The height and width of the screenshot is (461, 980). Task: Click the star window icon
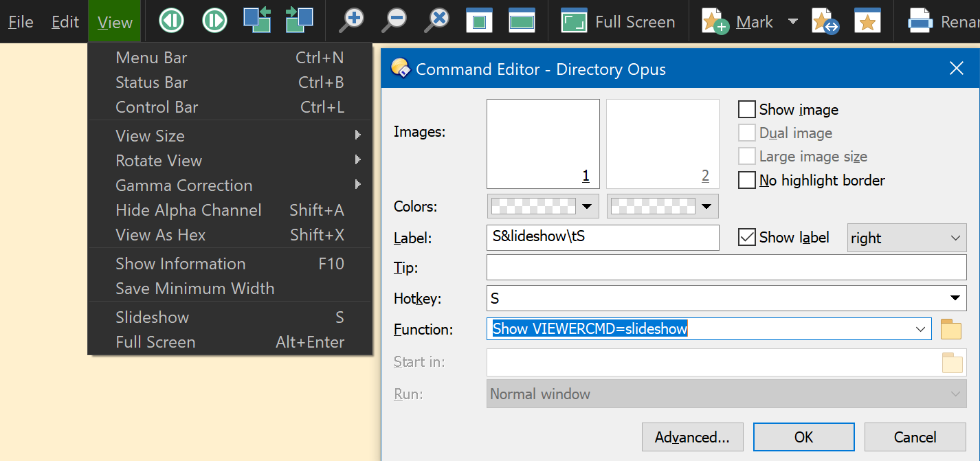[x=867, y=21]
